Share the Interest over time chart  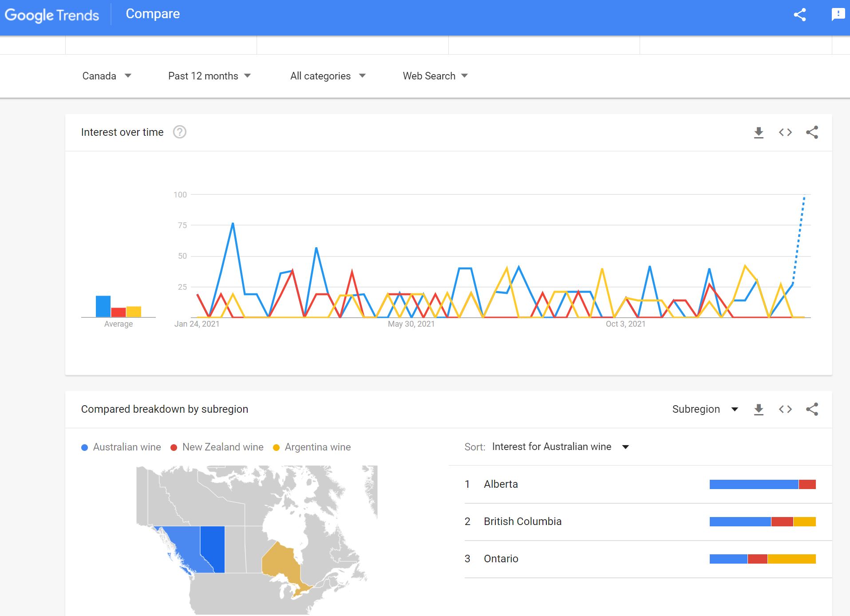click(812, 132)
